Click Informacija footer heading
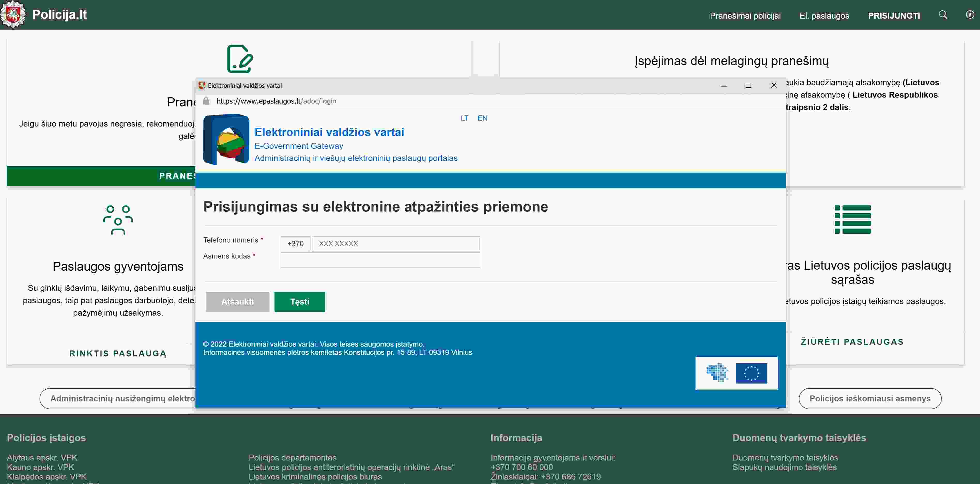 516,438
